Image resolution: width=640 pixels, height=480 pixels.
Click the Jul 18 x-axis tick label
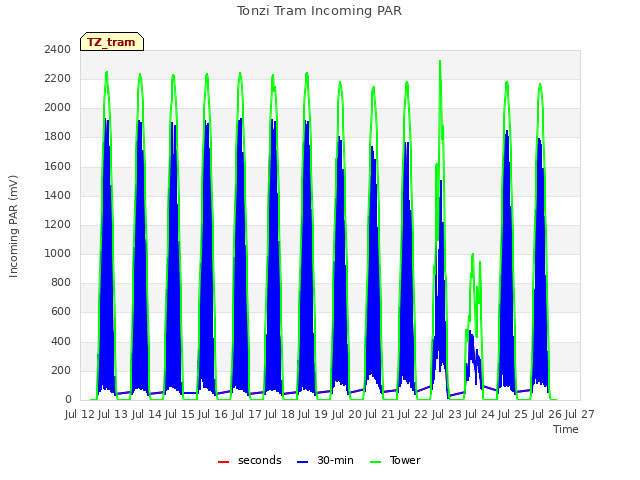(280, 414)
